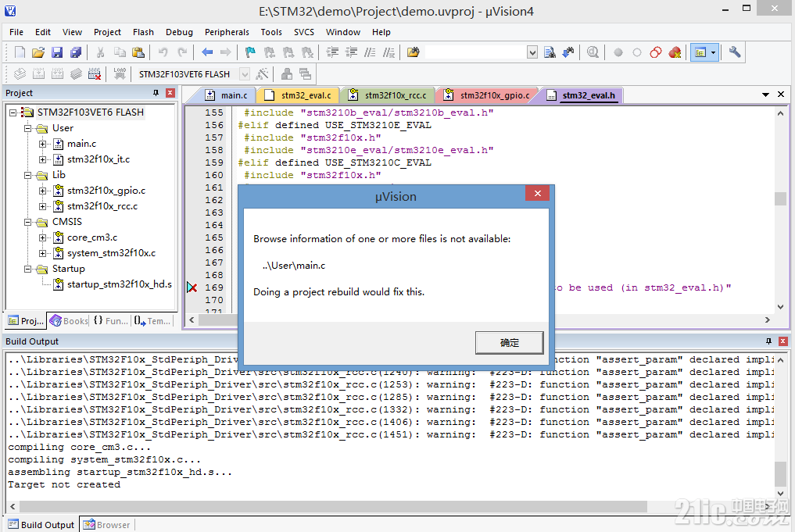Select startup_stm32f10x_hd.s in project tree
The width and height of the screenshot is (795, 532).
pos(119,284)
